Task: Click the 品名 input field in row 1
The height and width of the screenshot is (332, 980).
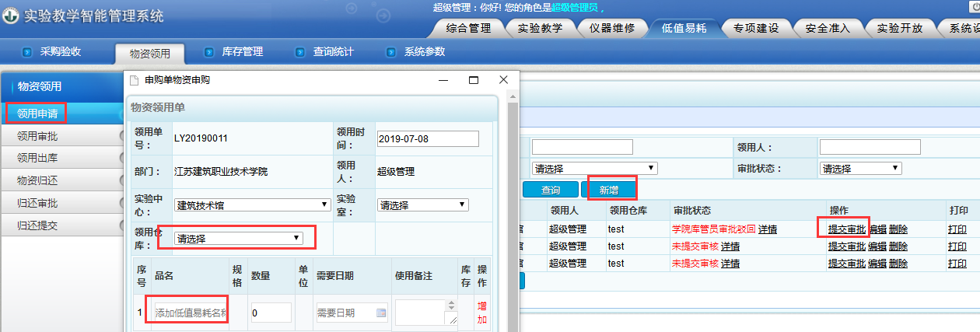Action: 191,313
